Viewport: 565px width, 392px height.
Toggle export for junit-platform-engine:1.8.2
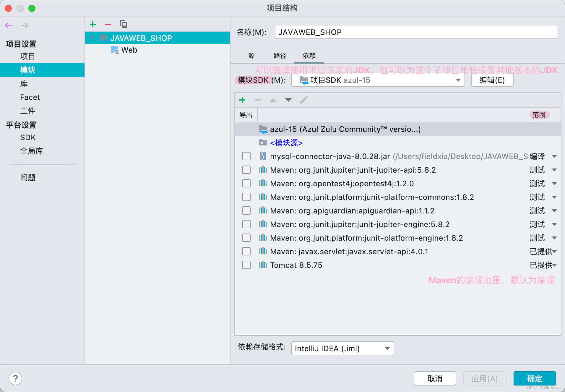pyautogui.click(x=246, y=238)
